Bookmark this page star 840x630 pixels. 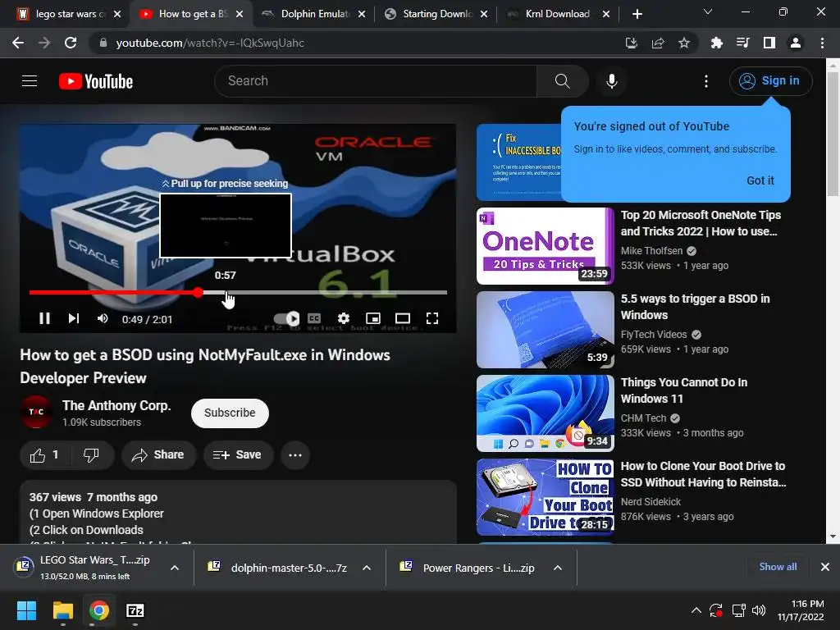click(684, 43)
